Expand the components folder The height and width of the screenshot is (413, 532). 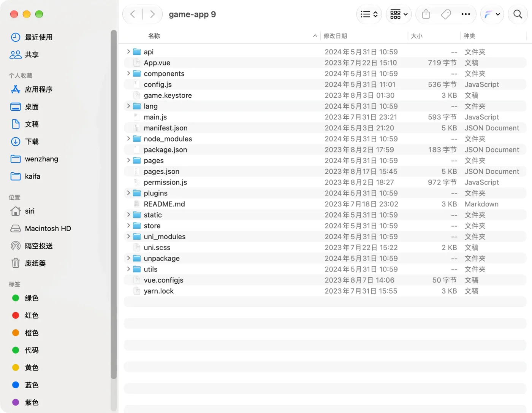128,73
